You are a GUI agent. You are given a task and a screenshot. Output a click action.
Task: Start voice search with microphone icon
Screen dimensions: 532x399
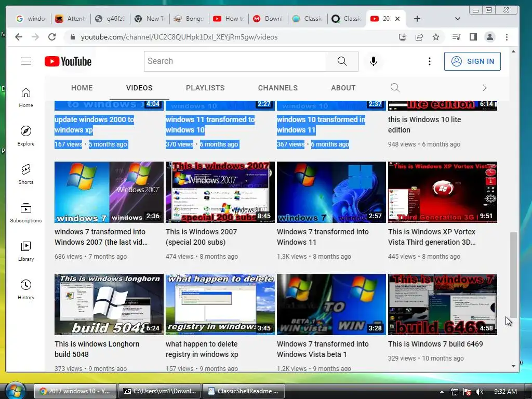[373, 61]
